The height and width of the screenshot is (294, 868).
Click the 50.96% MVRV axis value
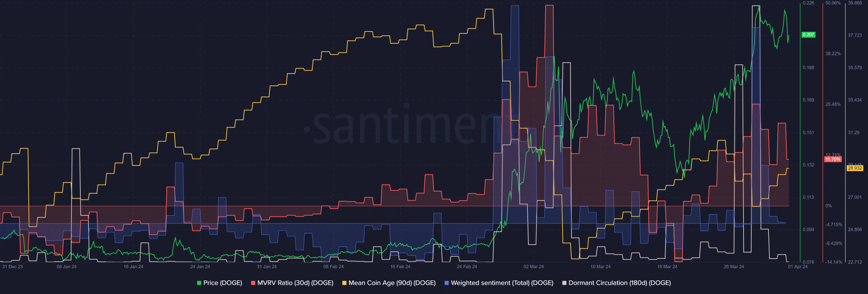pos(833,3)
